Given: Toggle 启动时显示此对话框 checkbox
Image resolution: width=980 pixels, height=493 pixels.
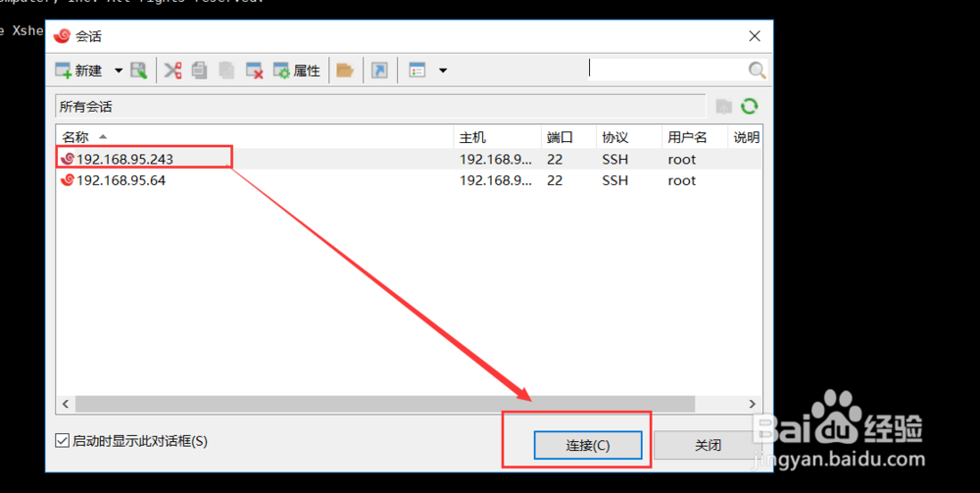Looking at the screenshot, I should [x=62, y=441].
